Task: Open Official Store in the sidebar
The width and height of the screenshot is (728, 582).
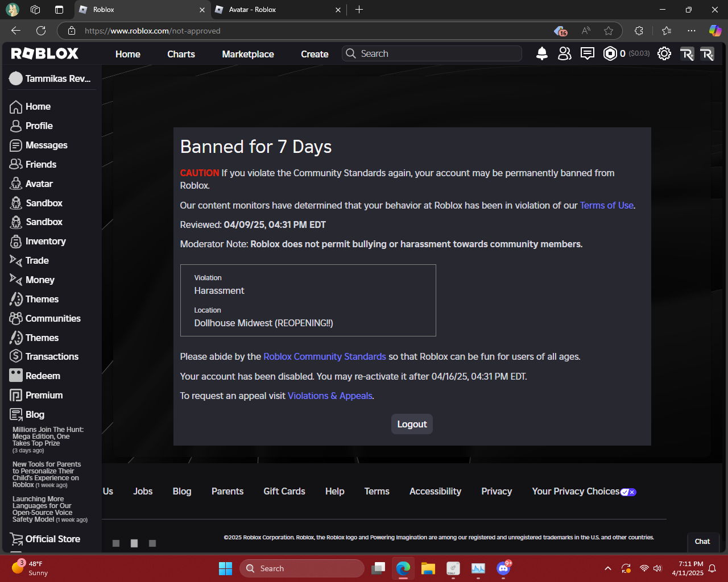Action: [45, 539]
